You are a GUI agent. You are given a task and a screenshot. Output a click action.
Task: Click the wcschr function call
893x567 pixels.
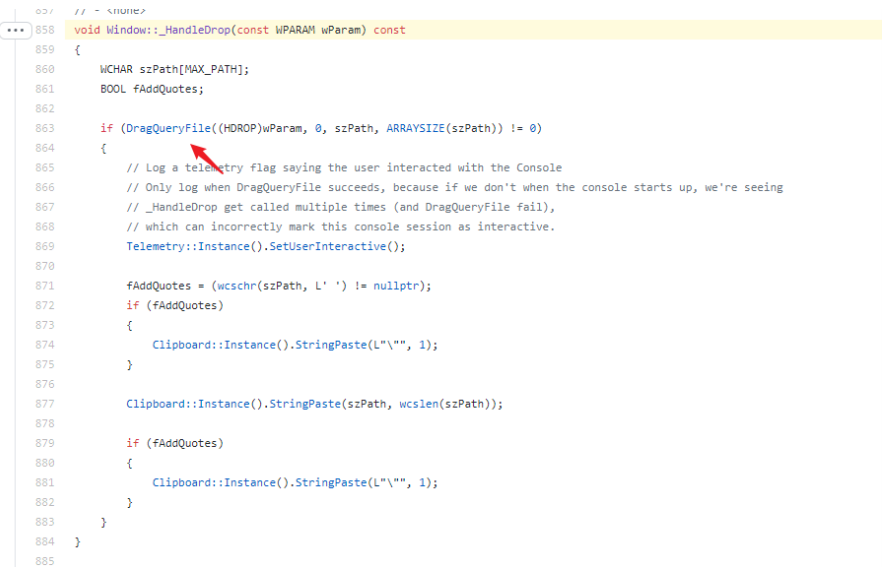(235, 286)
